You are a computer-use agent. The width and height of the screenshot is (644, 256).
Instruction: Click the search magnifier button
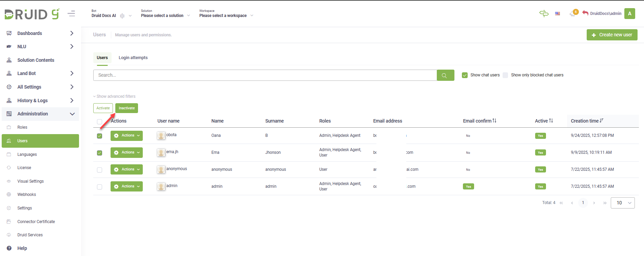click(x=445, y=75)
